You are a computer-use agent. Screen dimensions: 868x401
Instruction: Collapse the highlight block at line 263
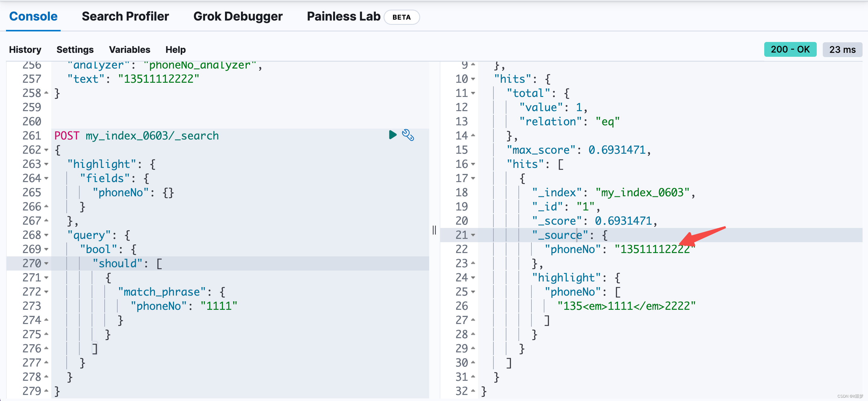tap(46, 164)
